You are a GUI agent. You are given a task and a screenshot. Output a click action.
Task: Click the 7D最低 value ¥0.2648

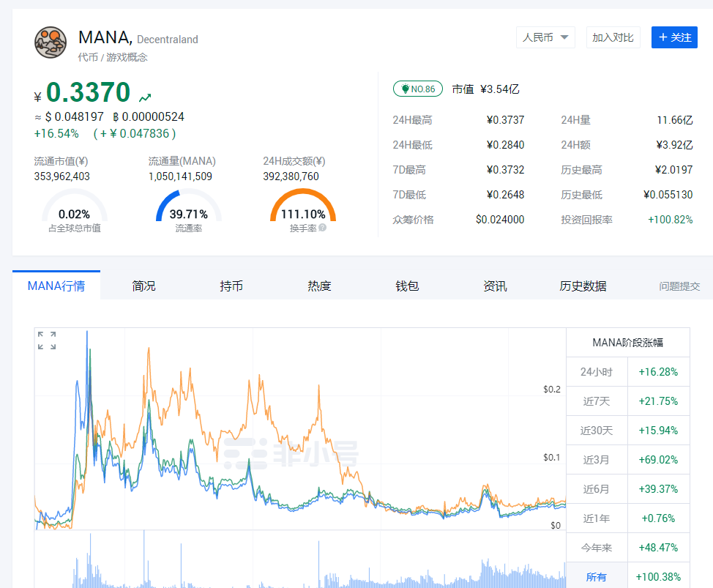click(505, 195)
